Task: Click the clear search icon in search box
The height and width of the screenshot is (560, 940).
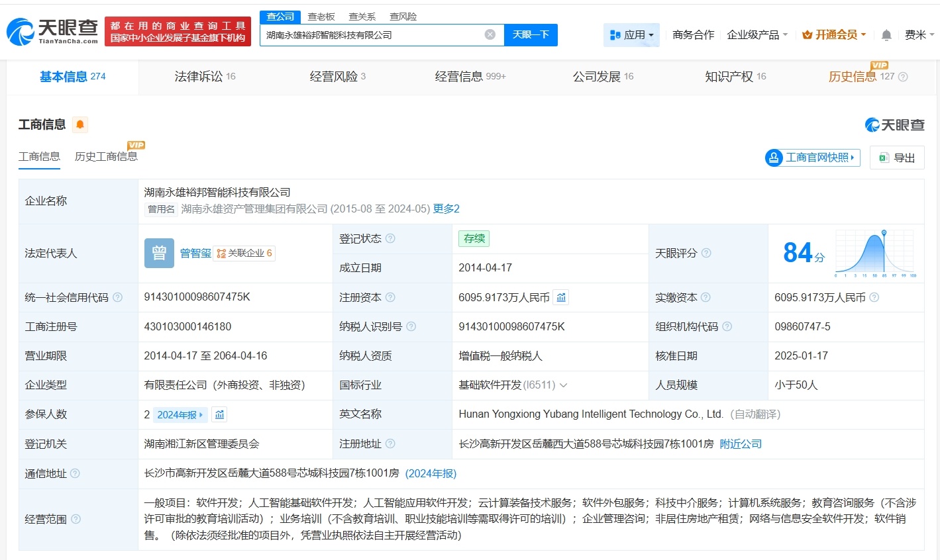Action: 489,34
